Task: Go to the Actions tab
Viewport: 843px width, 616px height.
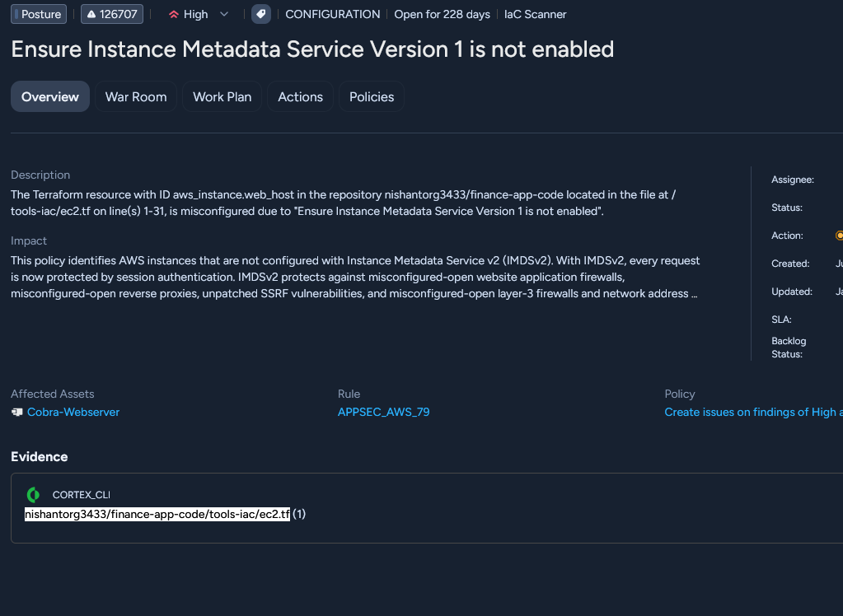Action: (300, 96)
